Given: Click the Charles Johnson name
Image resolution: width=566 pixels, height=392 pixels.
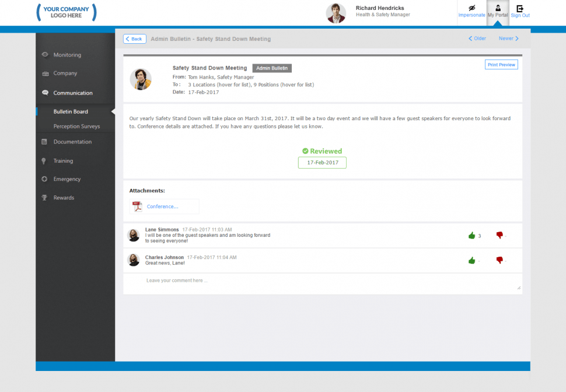Looking at the screenshot, I should 164,257.
